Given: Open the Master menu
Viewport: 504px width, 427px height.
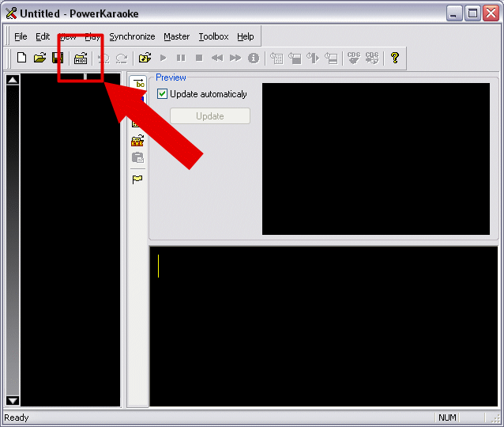Looking at the screenshot, I should click(x=177, y=36).
